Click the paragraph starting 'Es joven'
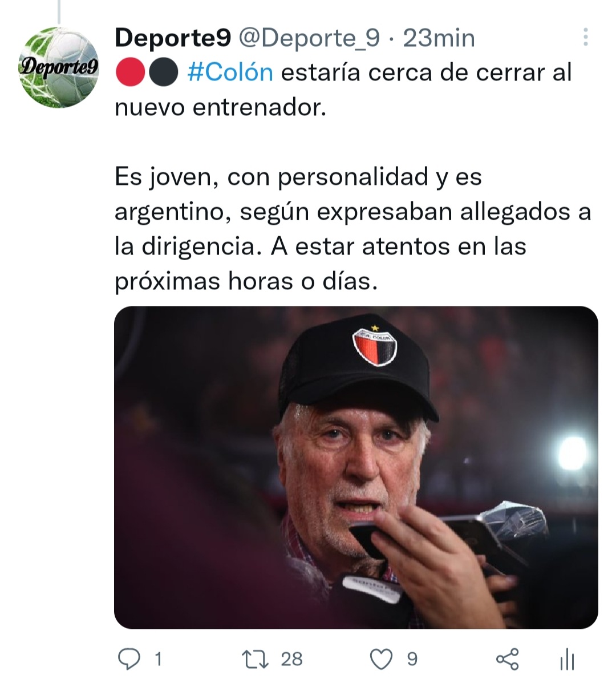 tap(352, 229)
